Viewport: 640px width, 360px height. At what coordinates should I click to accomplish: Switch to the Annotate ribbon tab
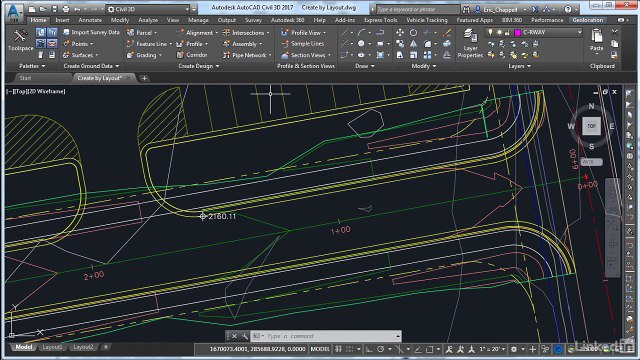(x=90, y=20)
